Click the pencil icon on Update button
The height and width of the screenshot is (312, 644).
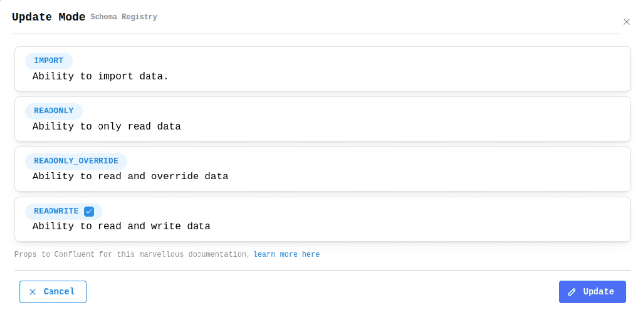[x=572, y=292]
